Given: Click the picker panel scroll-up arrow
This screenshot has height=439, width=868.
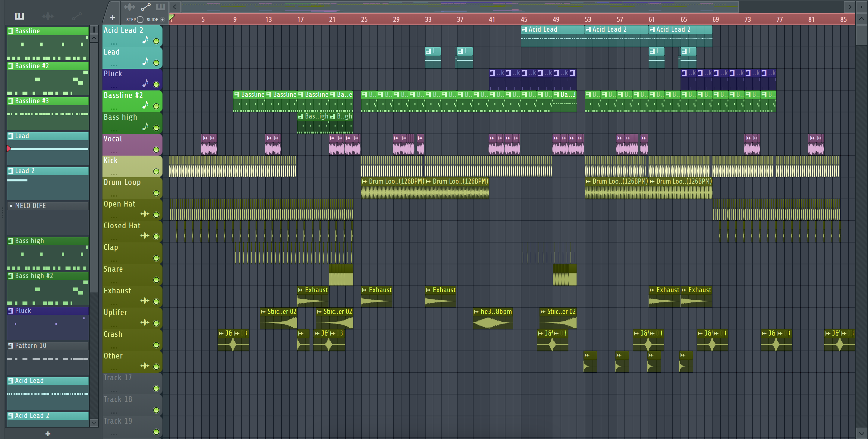Looking at the screenshot, I should (94, 38).
